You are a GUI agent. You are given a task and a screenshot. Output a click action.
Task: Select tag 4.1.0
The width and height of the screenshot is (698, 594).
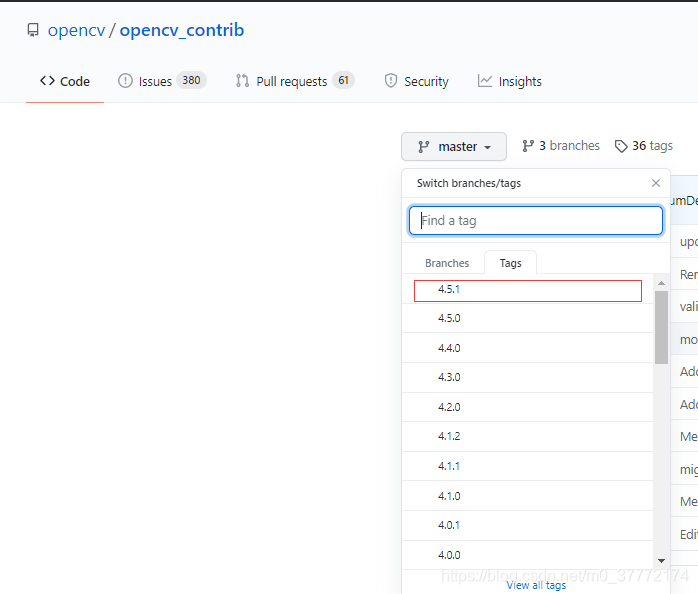coord(528,496)
